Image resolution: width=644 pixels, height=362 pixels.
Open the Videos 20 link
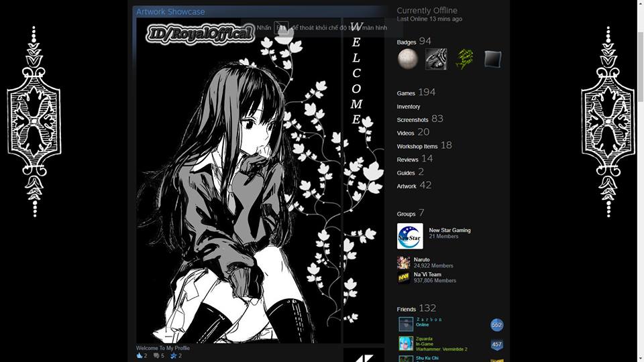[x=413, y=132]
